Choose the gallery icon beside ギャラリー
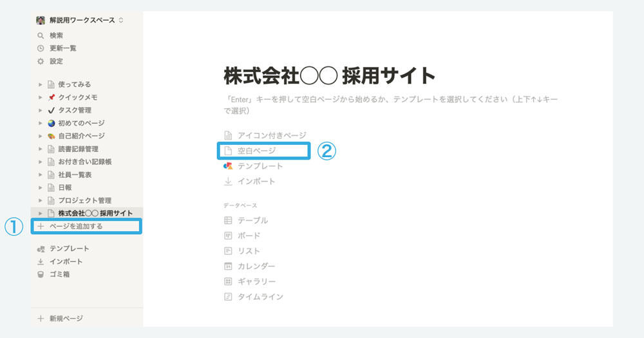The height and width of the screenshot is (338, 644). click(228, 281)
